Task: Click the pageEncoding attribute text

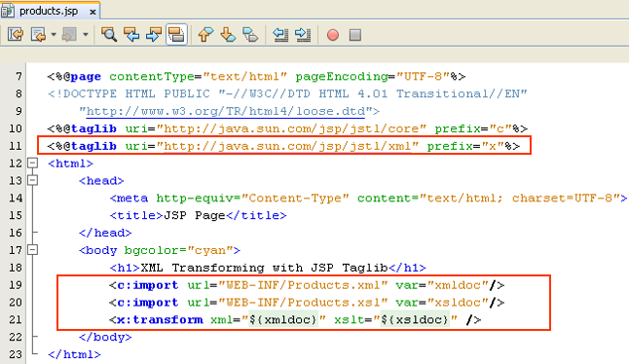Action: 342,76
